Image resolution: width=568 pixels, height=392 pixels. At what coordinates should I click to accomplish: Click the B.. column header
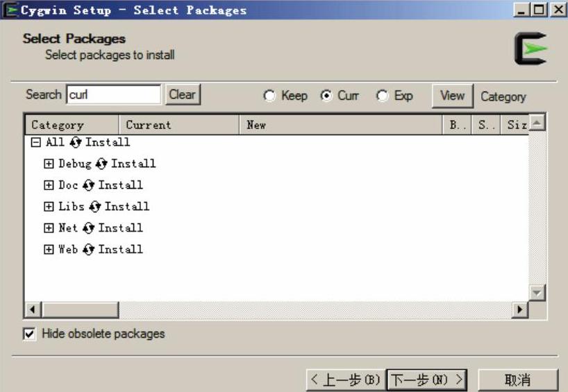point(457,125)
